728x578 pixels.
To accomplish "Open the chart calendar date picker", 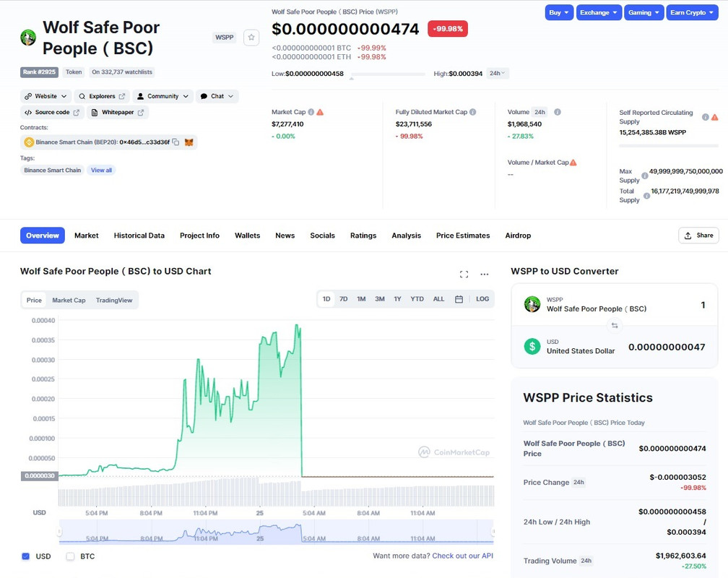I will [x=459, y=299].
